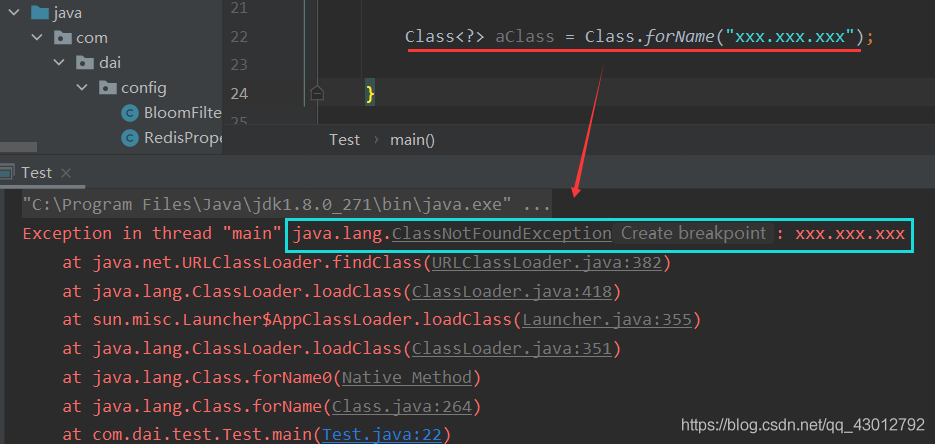Open the RedisPrope class icon
The width and height of the screenshot is (935, 444).
coord(129,138)
